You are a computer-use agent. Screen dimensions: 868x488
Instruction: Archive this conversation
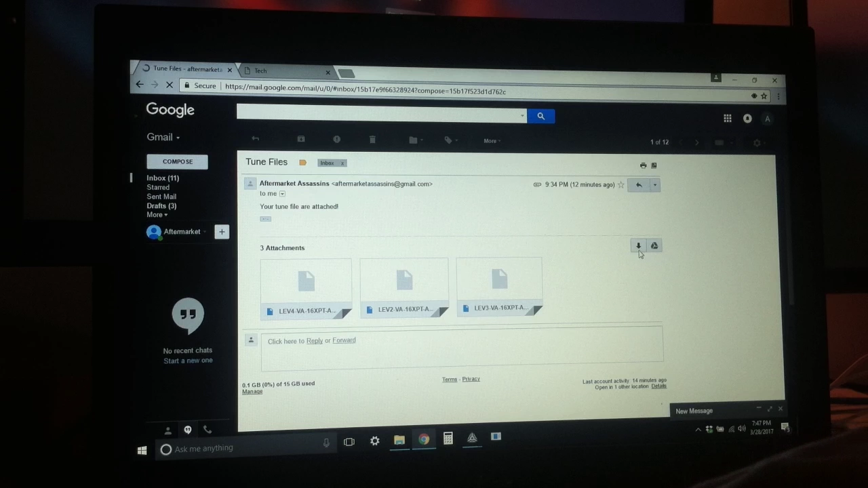[x=301, y=139]
